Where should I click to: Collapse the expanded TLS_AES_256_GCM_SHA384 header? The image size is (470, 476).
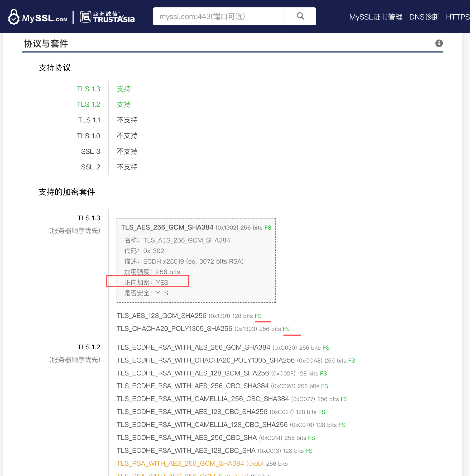click(x=196, y=227)
